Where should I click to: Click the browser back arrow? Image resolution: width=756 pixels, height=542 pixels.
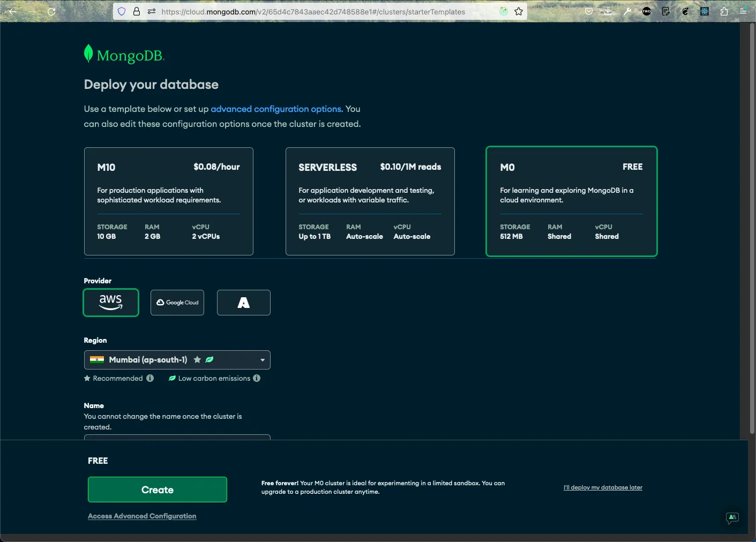(x=13, y=11)
